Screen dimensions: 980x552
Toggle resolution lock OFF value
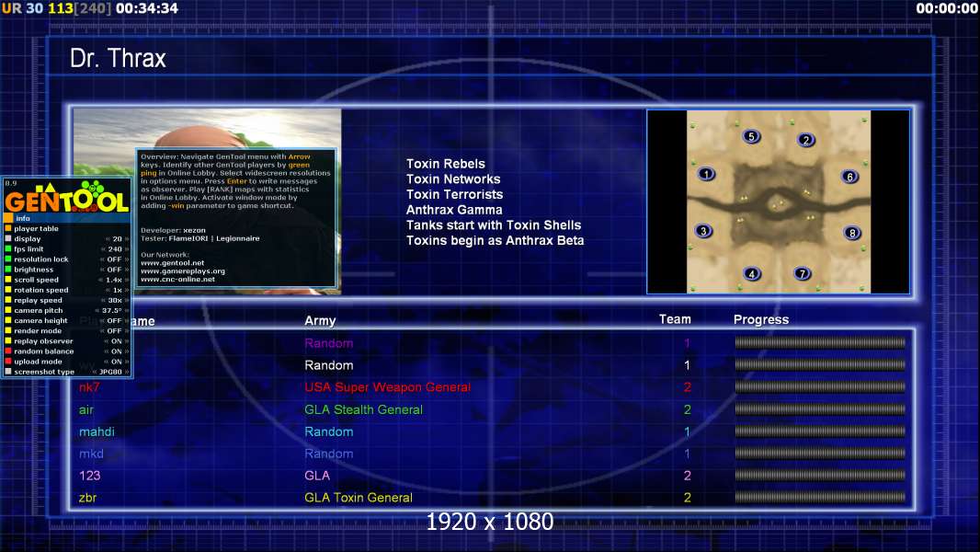click(114, 259)
